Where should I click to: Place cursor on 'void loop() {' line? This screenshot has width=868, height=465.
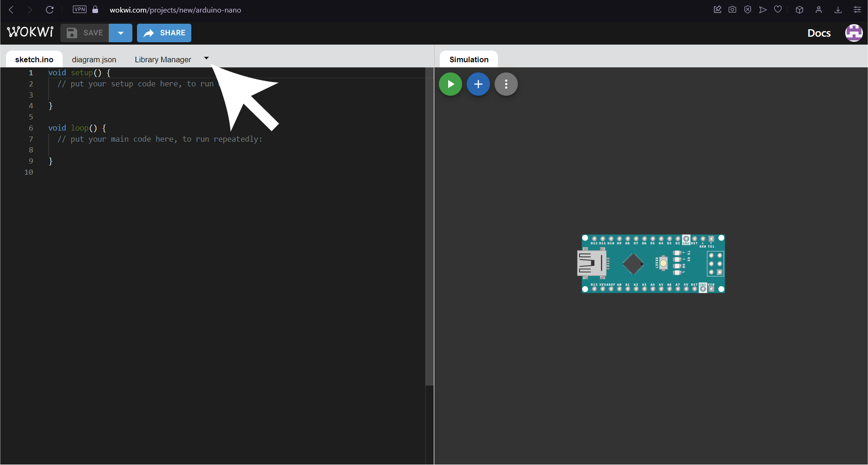coord(77,128)
